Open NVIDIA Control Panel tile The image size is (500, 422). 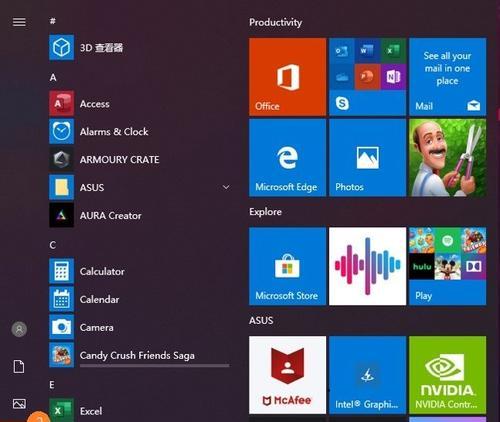(x=447, y=375)
